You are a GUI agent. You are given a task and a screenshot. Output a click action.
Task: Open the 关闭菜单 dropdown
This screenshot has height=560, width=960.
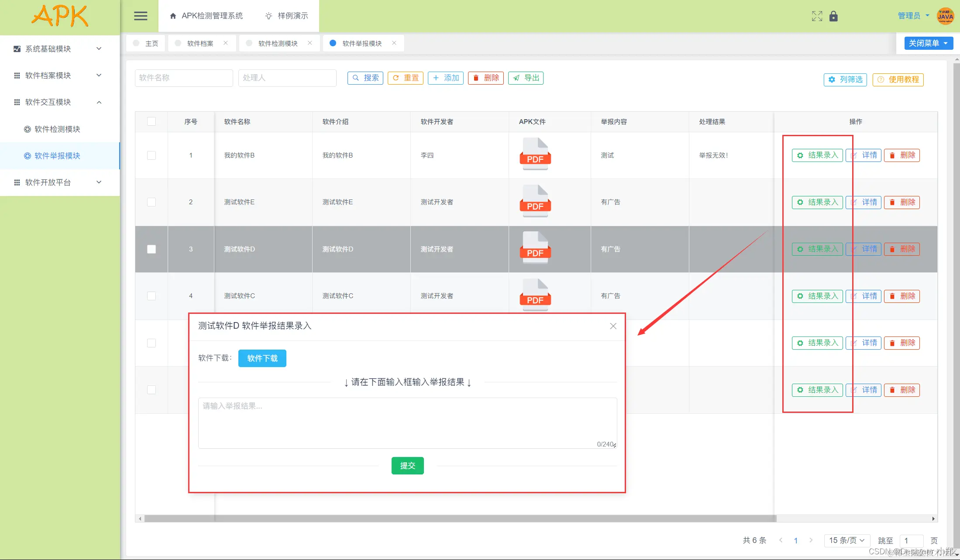coord(928,43)
